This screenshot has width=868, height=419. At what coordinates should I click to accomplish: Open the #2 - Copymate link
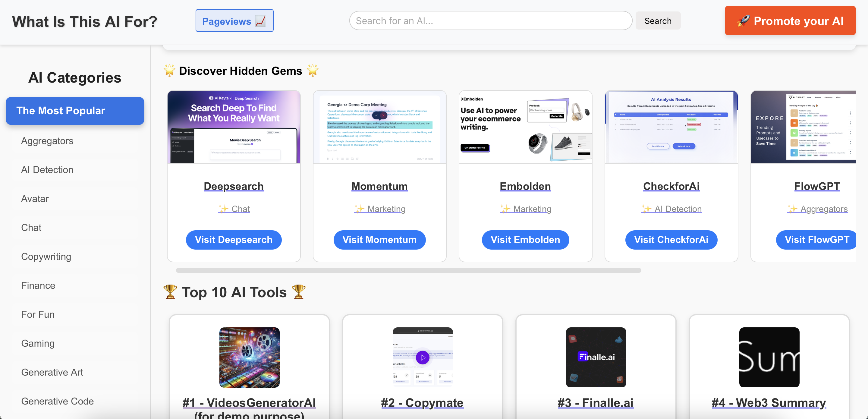click(422, 402)
